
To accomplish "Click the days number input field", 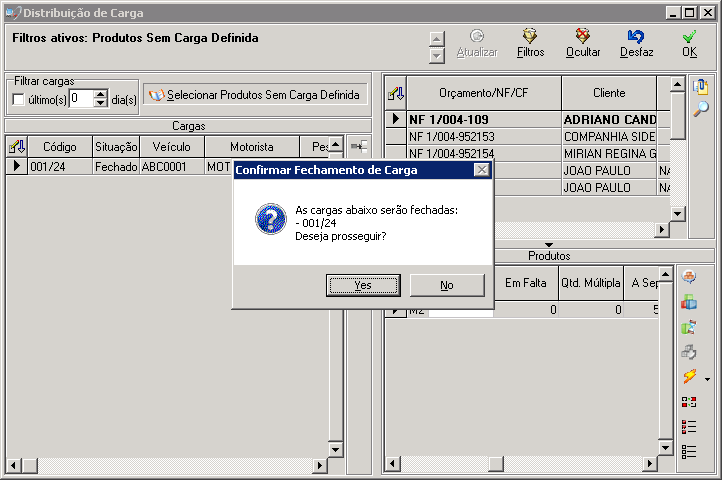I will click(x=81, y=98).
